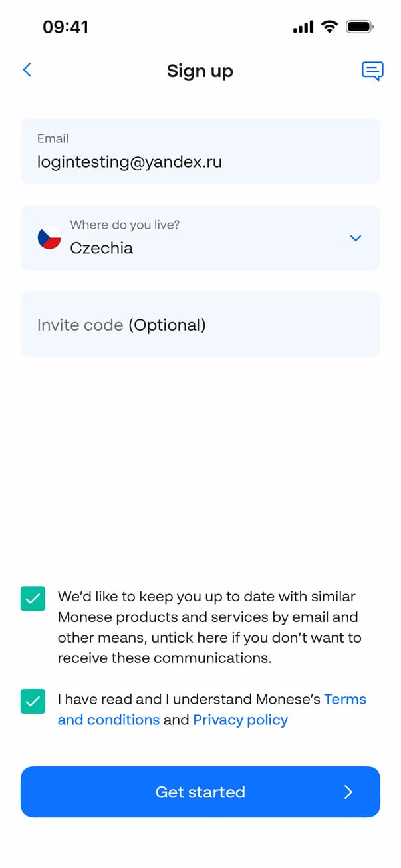Click the Wi-Fi icon in status bar
Screen dimensions: 401x868
click(329, 27)
